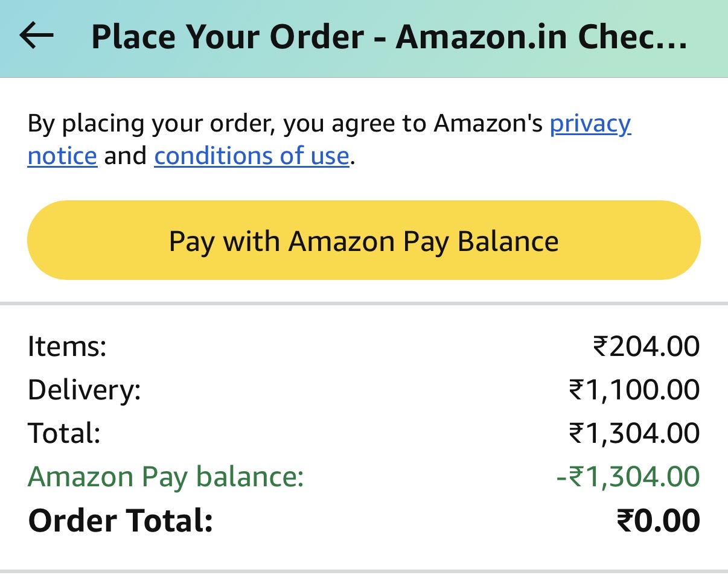Select the black ₹1,304.00 total amount
728x581 pixels.
point(634,433)
